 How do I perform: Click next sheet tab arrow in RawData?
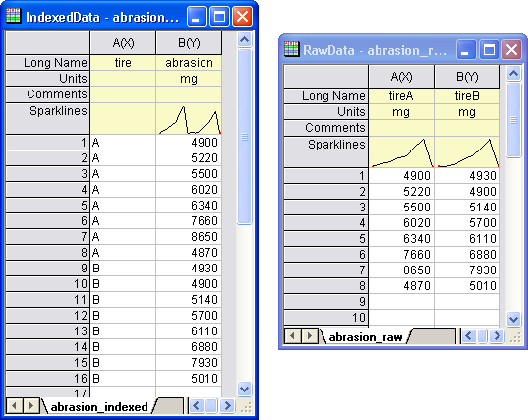tap(310, 335)
